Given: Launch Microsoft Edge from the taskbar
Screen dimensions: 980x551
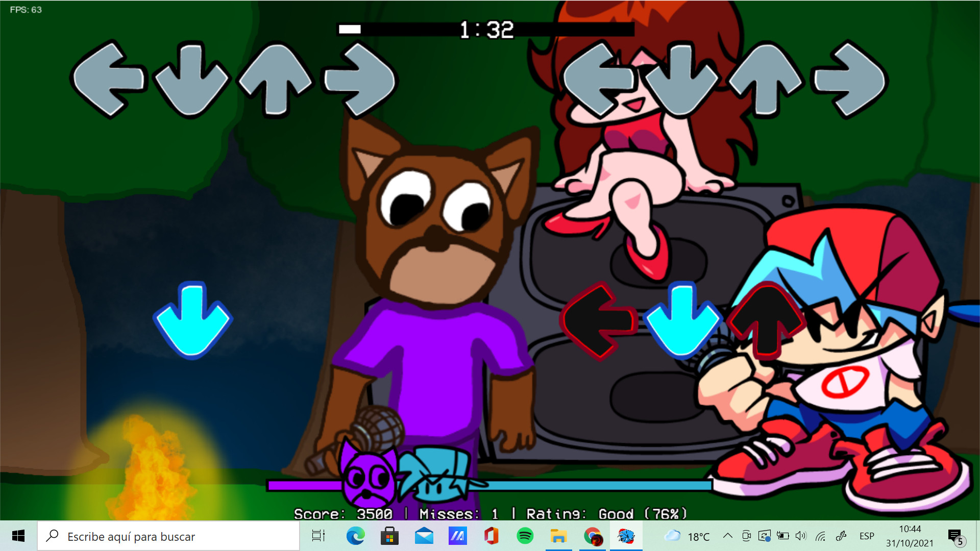Looking at the screenshot, I should point(356,536).
